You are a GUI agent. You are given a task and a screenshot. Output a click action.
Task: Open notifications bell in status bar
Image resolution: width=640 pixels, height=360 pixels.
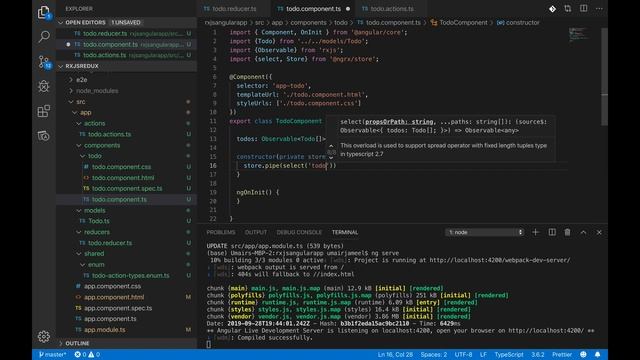click(x=598, y=355)
